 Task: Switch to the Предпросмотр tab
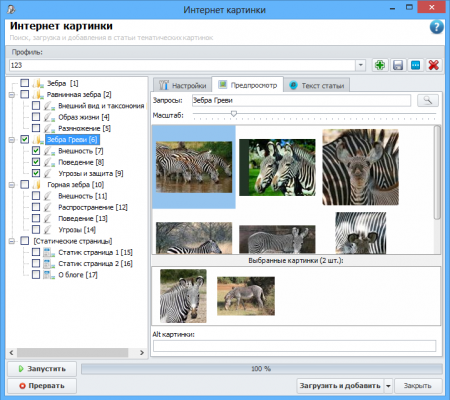(x=248, y=85)
